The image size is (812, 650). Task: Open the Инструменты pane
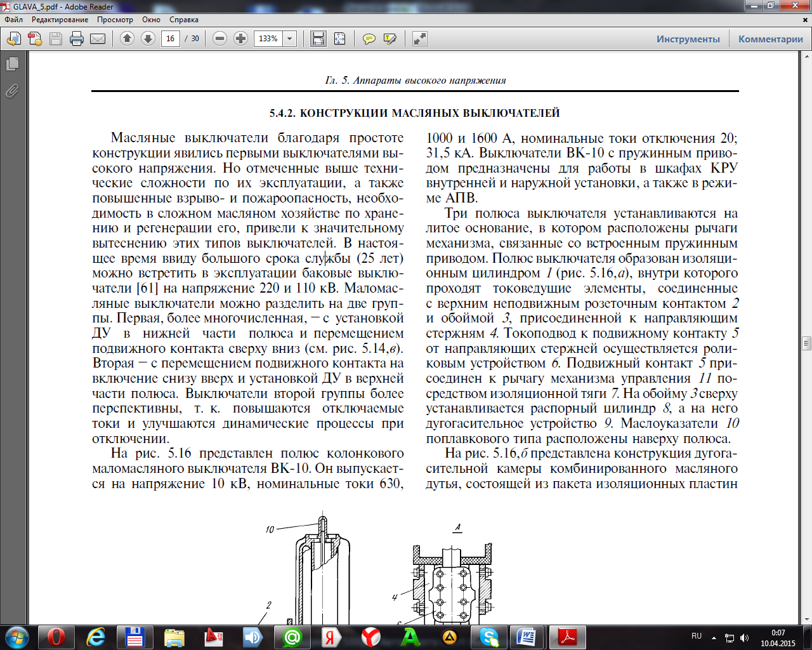pyautogui.click(x=688, y=39)
